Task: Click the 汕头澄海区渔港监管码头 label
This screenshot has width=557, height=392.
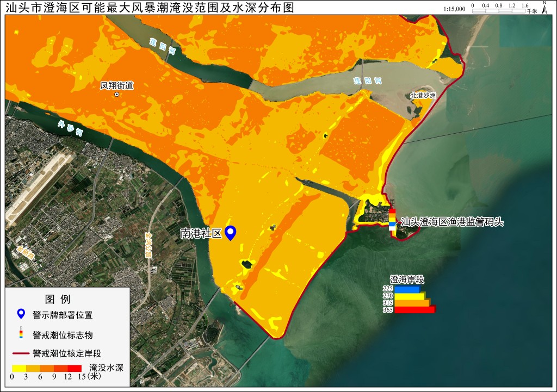Action: [x=452, y=222]
